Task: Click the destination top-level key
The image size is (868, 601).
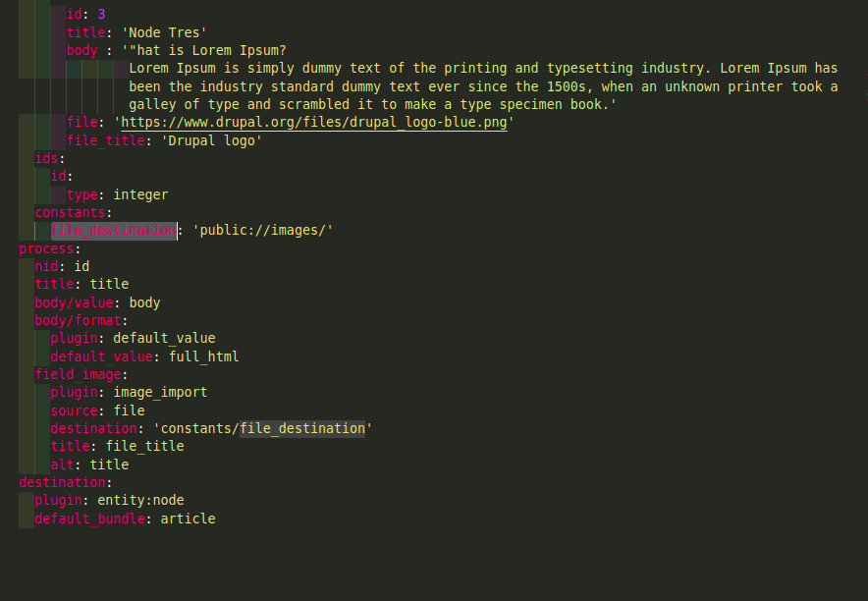Action: [62, 482]
